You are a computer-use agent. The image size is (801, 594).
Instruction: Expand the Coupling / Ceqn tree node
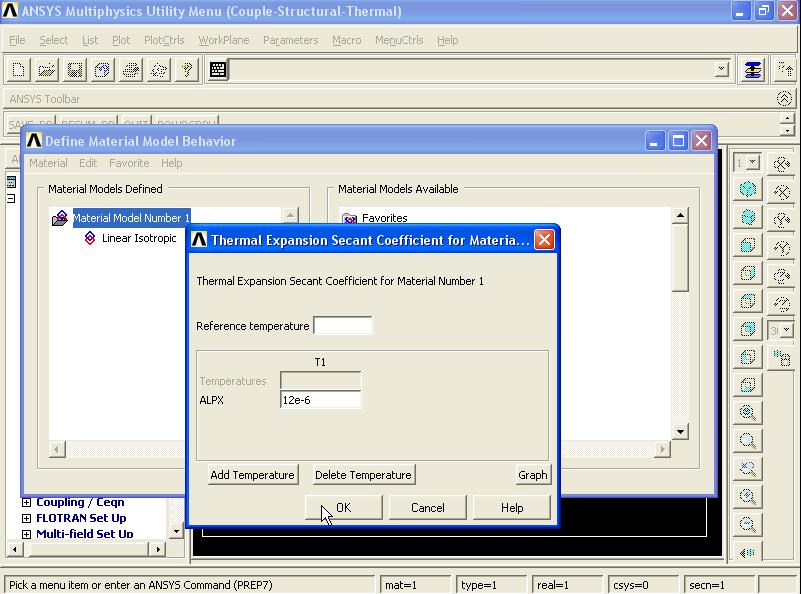click(26, 503)
